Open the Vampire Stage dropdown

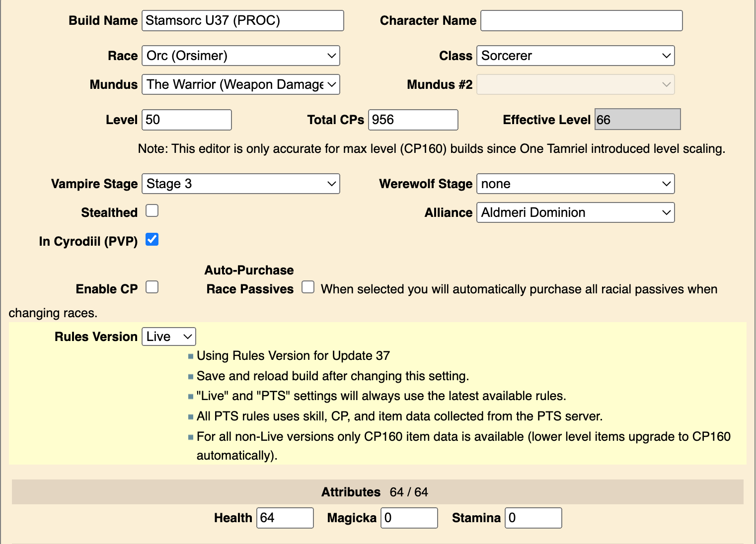241,184
